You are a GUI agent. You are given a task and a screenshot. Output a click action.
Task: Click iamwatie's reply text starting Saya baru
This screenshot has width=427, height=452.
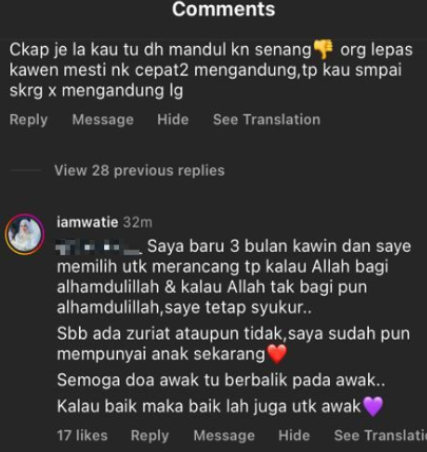coord(234,327)
